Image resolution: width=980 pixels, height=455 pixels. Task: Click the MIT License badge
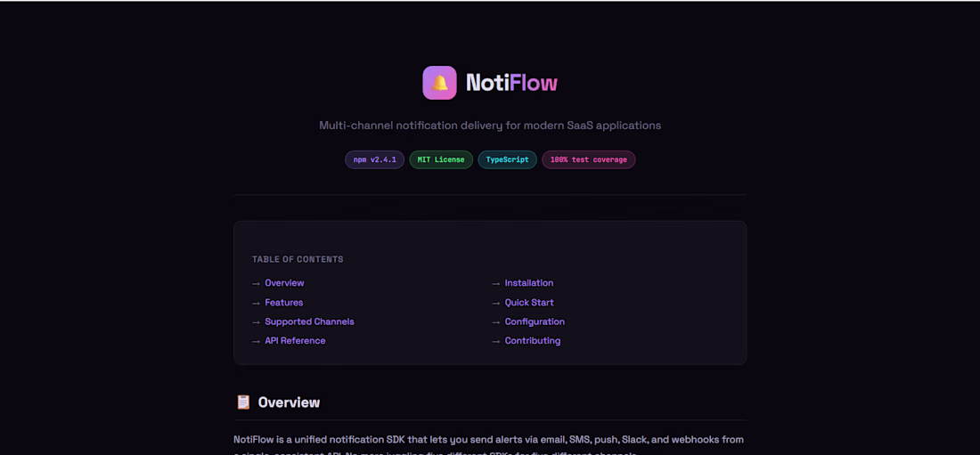point(441,159)
